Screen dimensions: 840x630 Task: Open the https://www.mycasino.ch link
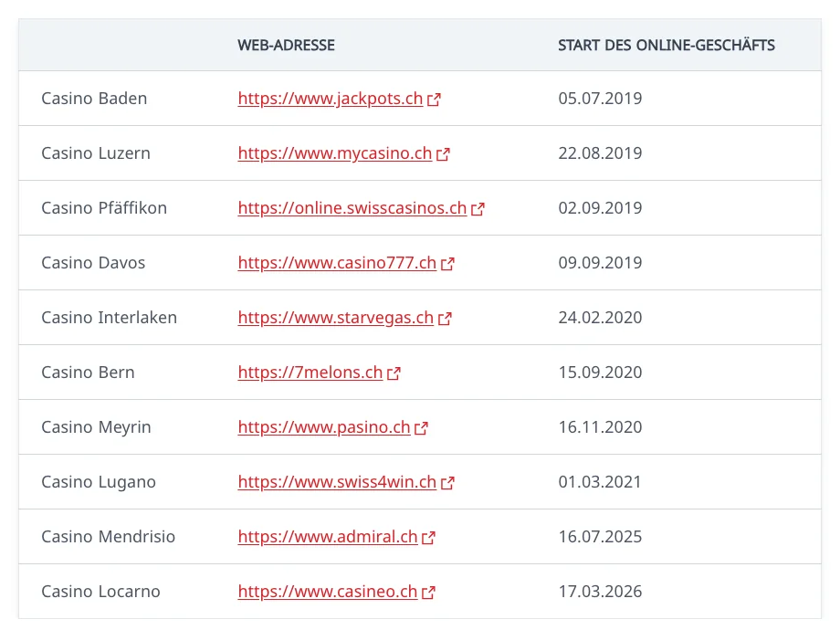(x=335, y=153)
